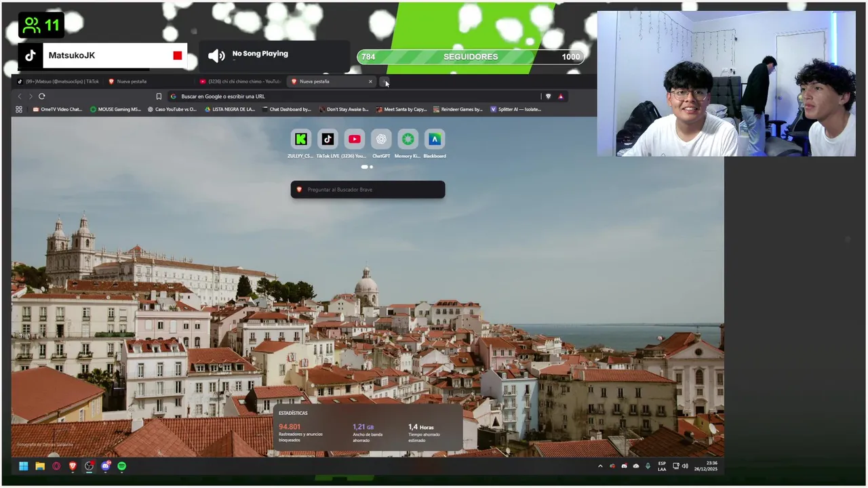Click the cloud icon in the system tray
Image resolution: width=868 pixels, height=488 pixels.
(636, 466)
